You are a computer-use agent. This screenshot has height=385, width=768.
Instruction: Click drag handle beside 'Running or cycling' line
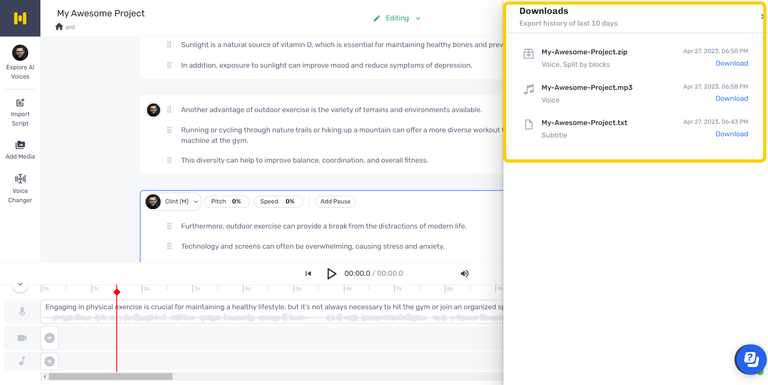coord(169,130)
